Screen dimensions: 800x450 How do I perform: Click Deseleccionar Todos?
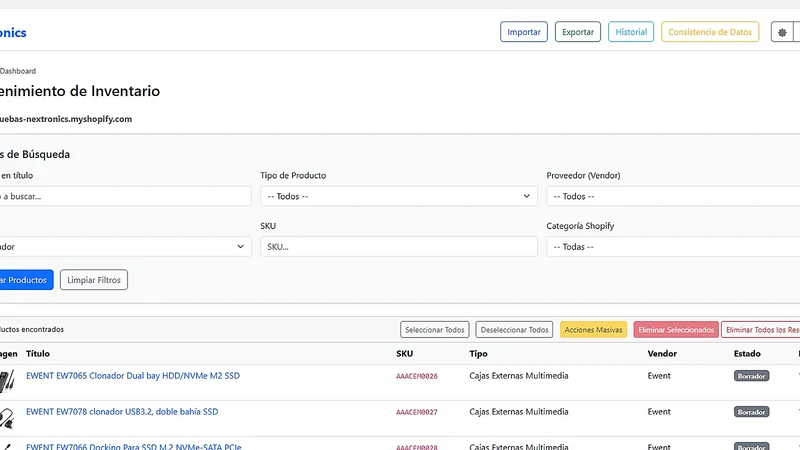click(x=514, y=330)
